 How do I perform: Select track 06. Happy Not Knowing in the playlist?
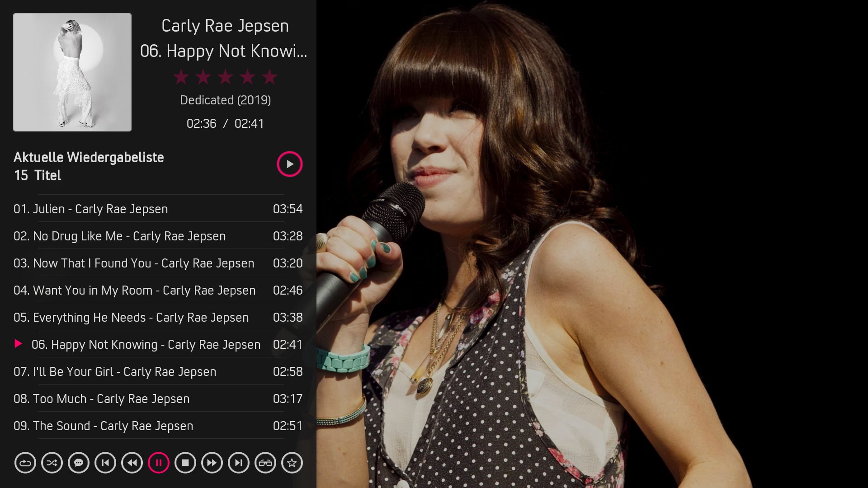click(158, 344)
